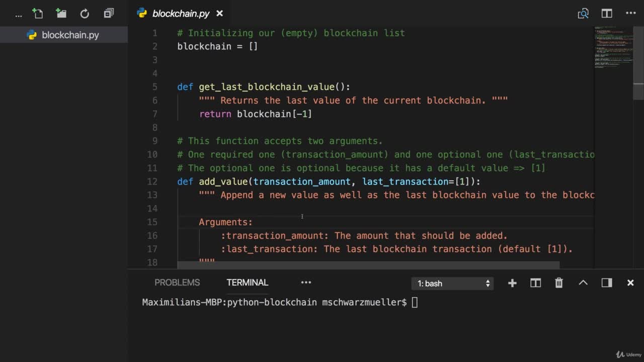Split the terminal pane
The width and height of the screenshot is (644, 362).
coord(535,283)
